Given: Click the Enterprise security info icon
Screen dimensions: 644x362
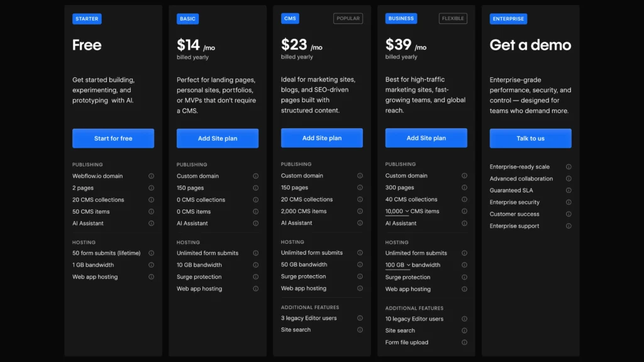Looking at the screenshot, I should 569,202.
